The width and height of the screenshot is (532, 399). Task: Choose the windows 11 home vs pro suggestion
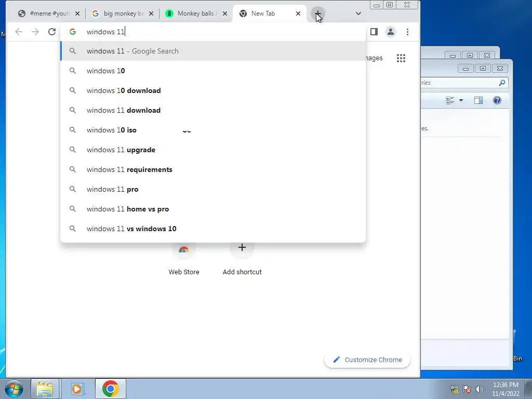(x=213, y=209)
